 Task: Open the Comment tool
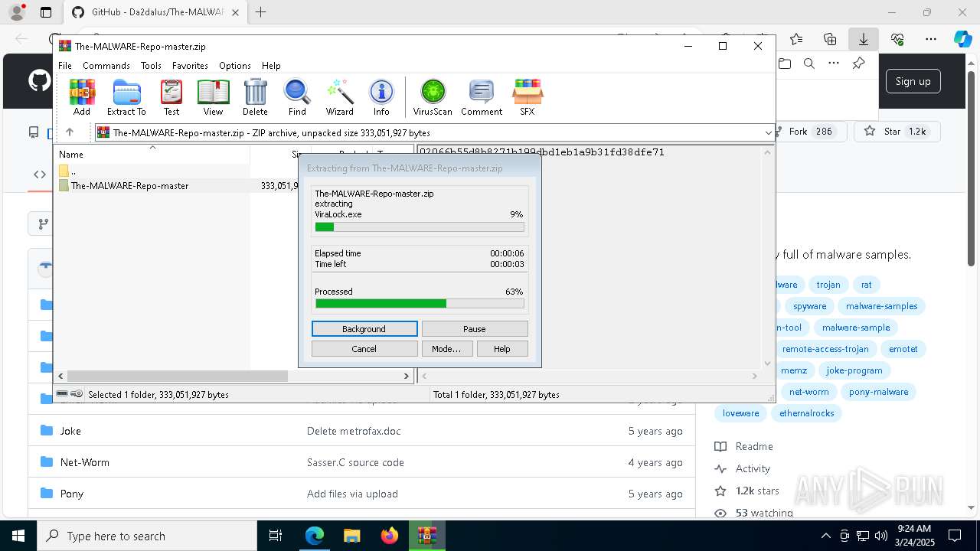pyautogui.click(x=482, y=97)
